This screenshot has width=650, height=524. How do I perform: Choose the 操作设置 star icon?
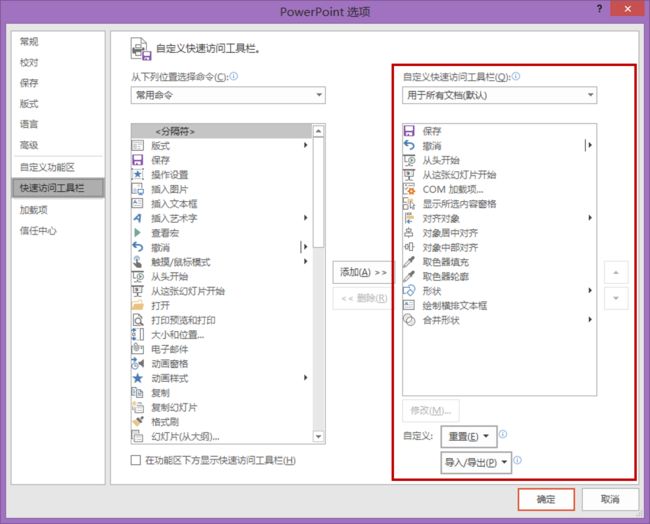pyautogui.click(x=138, y=175)
